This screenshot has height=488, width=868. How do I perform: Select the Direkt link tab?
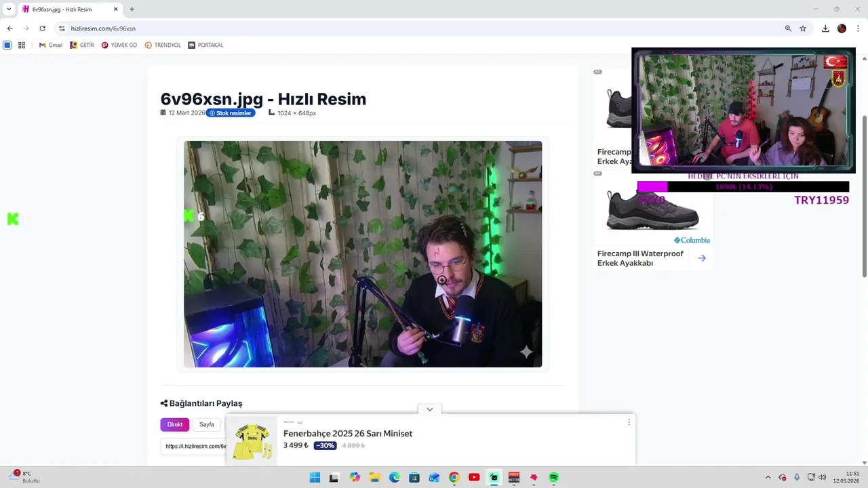pos(175,424)
